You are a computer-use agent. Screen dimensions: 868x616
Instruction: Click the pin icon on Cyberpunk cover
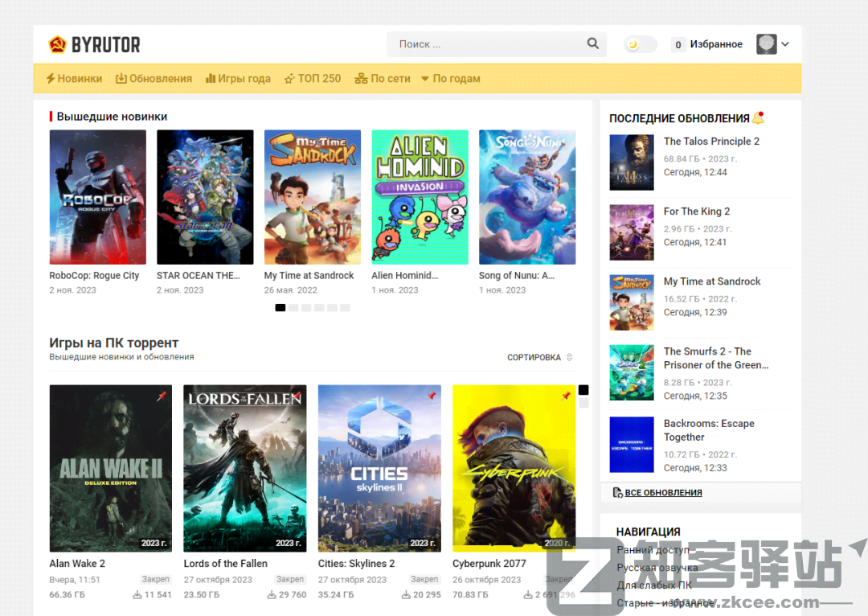[x=565, y=396]
